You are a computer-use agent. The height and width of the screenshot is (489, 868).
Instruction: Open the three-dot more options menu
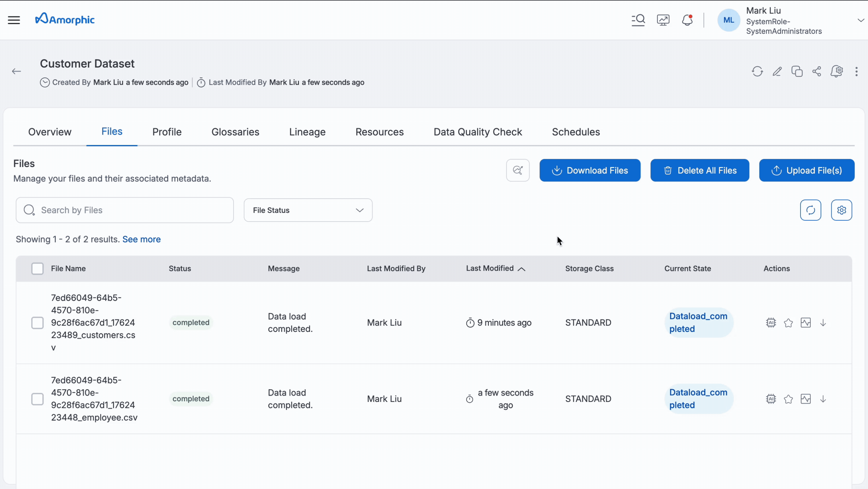[856, 71]
